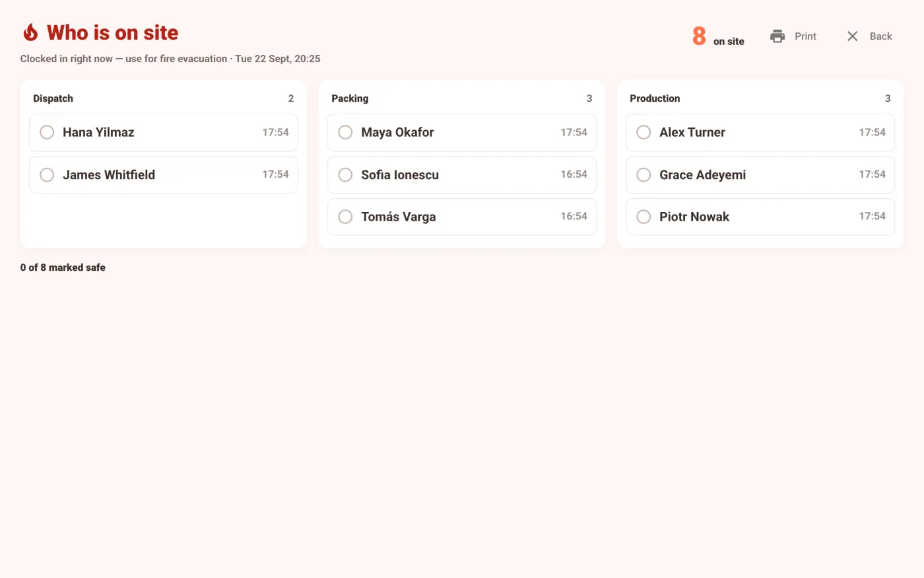Toggle the circle next to Piotr Nowak
This screenshot has height=578, width=924.
[x=643, y=217]
